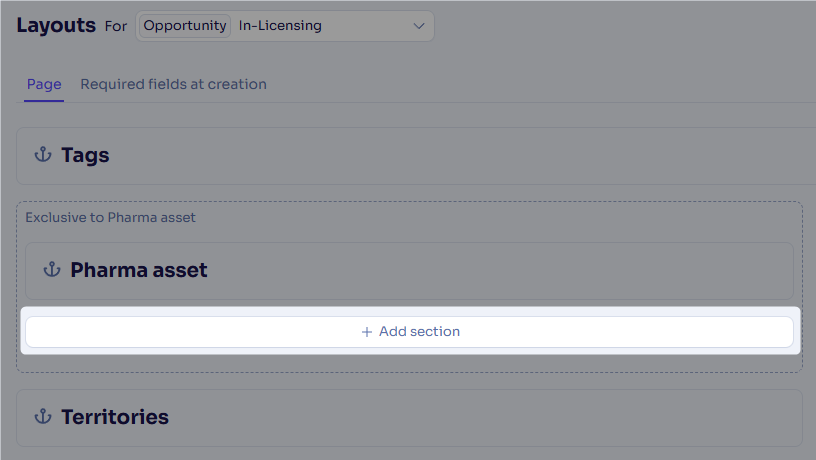The width and height of the screenshot is (816, 460).
Task: Click the Exclusive to Pharma asset label
Action: (110, 218)
